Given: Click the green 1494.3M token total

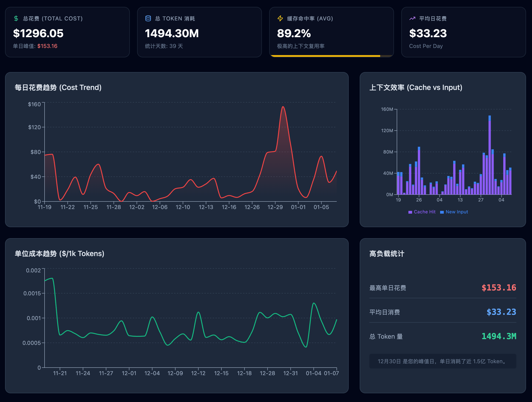Looking at the screenshot, I should coord(499,336).
